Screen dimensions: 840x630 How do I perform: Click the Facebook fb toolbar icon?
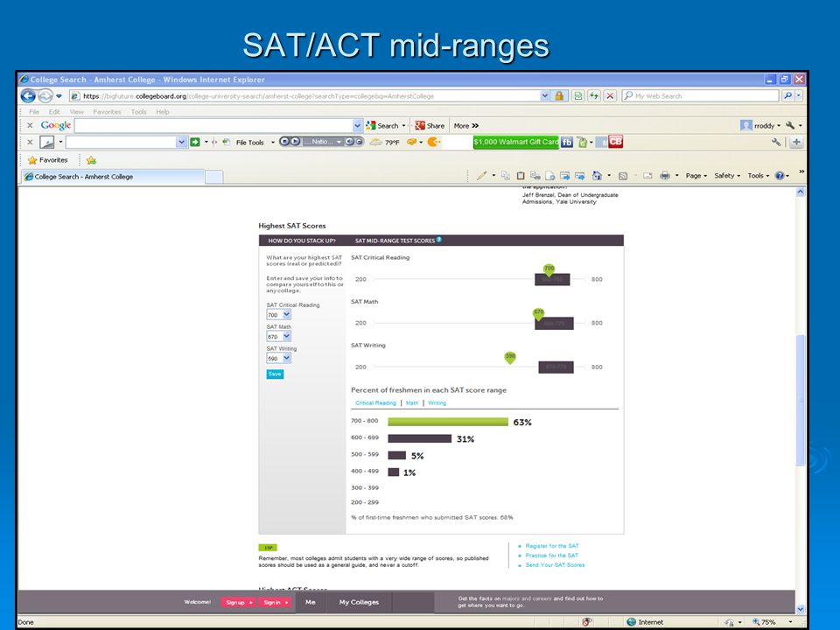[x=567, y=142]
